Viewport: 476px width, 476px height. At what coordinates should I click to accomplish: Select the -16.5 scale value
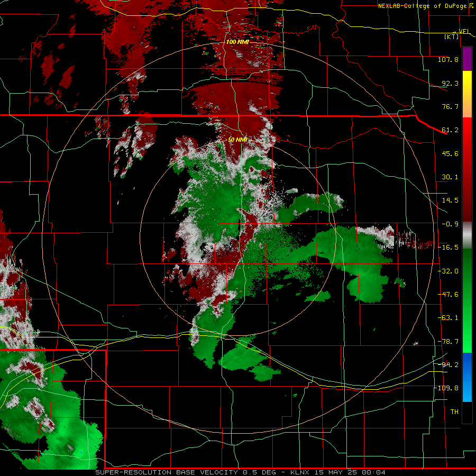[448, 248]
